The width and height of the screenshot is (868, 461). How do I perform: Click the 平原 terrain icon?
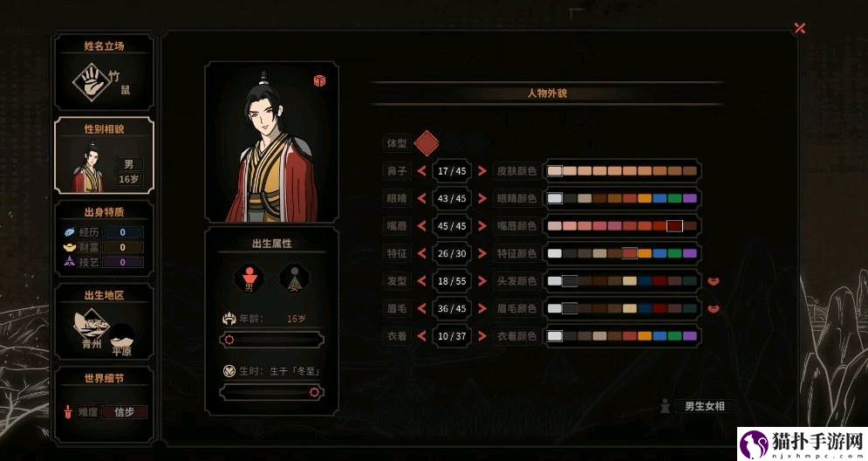[122, 338]
